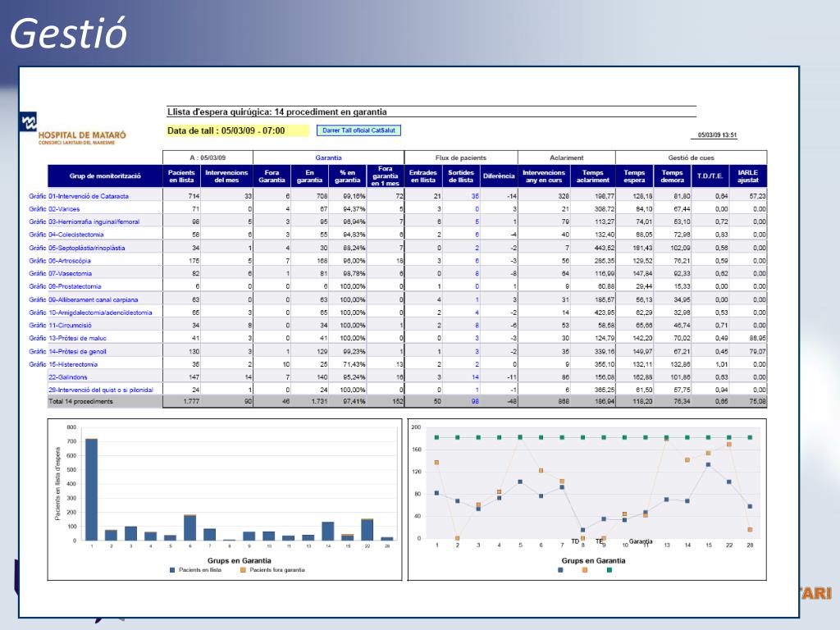Open the 15-Histerectomia procedure link

point(73,363)
